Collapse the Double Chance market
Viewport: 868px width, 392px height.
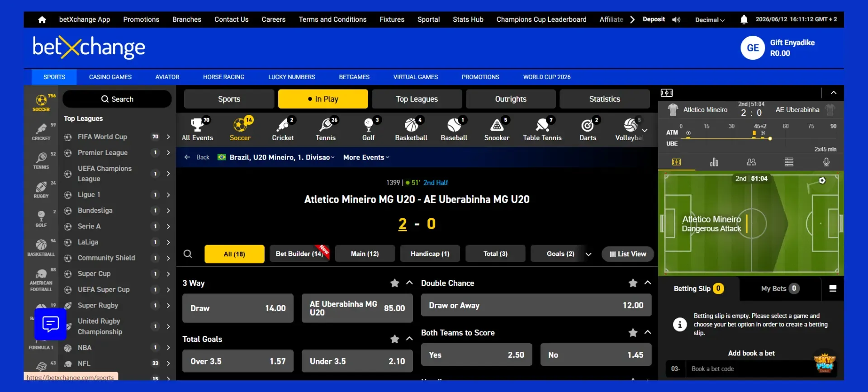648,283
